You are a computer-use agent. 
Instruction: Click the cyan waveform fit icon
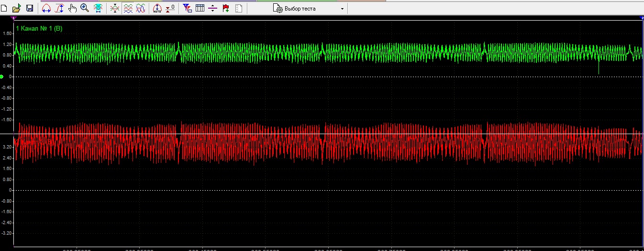click(x=98, y=8)
